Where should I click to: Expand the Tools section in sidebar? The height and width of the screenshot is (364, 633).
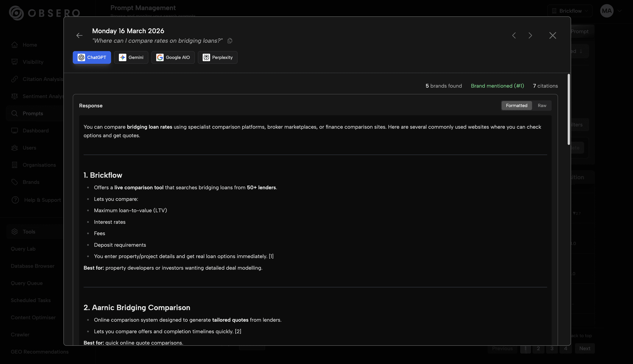point(29,232)
